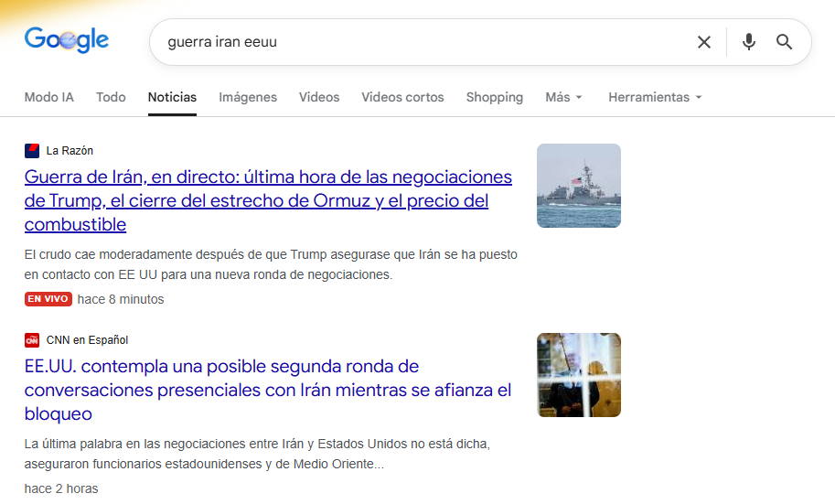Switch to the Modo IA tab

coord(49,97)
